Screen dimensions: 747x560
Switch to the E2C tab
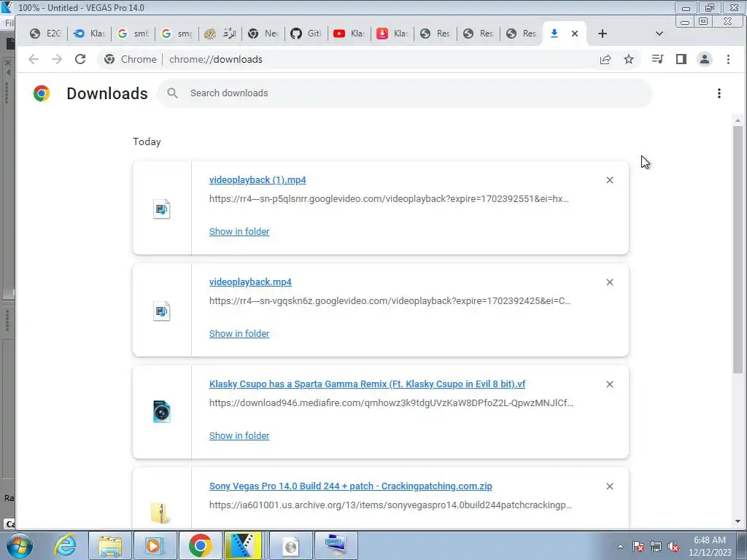tap(46, 34)
